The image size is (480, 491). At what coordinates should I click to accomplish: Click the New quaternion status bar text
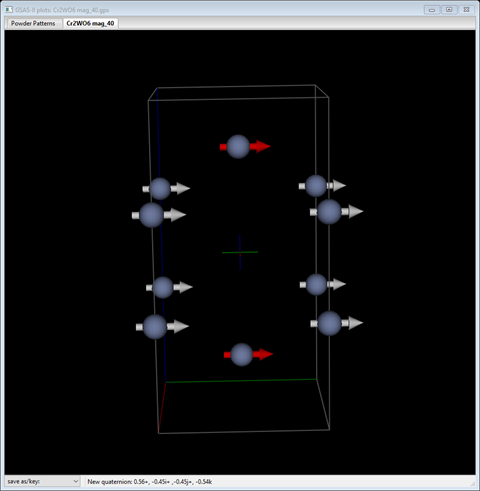click(x=150, y=481)
